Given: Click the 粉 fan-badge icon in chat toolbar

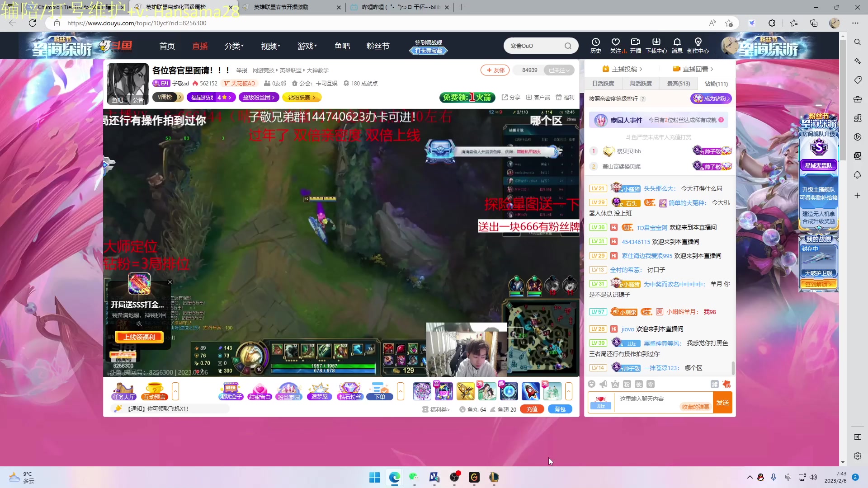Looking at the screenshot, I should [x=627, y=384].
